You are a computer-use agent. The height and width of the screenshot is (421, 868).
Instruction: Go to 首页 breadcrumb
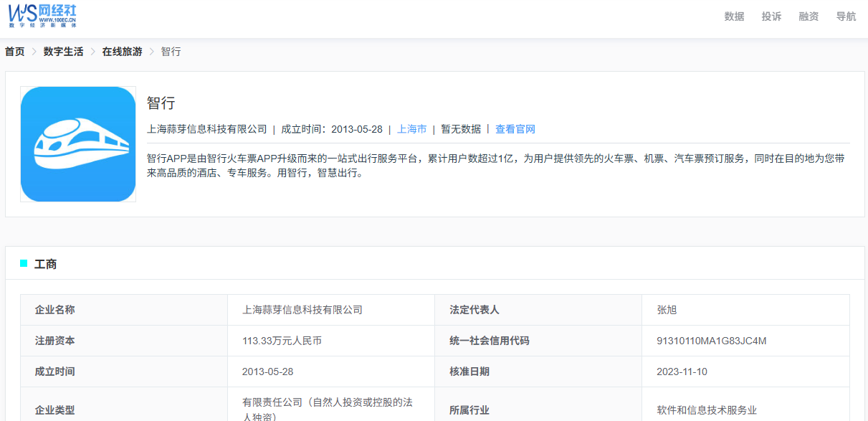pos(14,52)
